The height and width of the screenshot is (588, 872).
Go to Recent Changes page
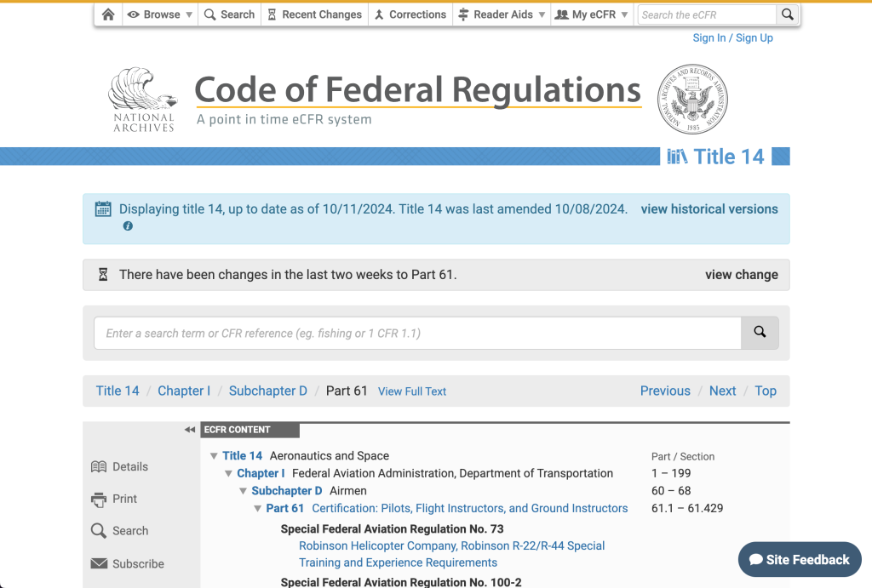(313, 14)
